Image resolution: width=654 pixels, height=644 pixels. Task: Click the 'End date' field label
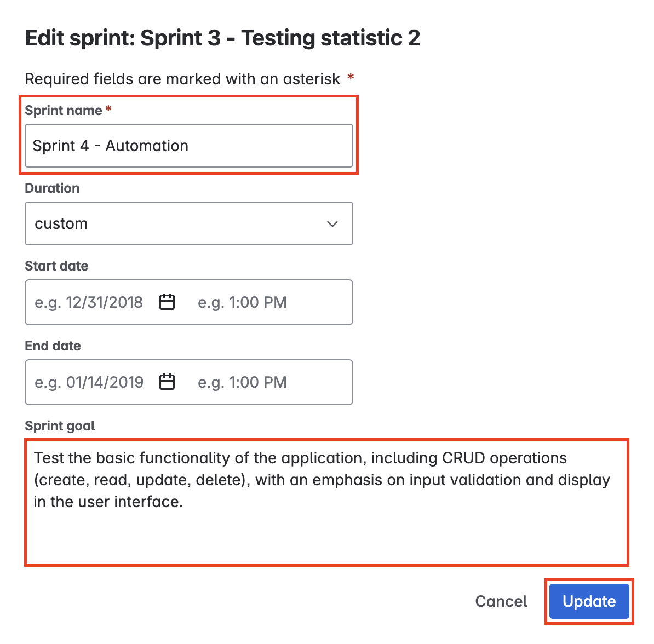tap(53, 346)
